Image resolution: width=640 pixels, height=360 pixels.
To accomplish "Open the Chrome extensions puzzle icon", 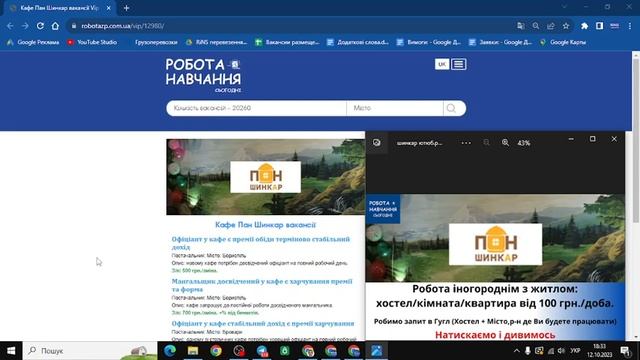I will tap(584, 26).
